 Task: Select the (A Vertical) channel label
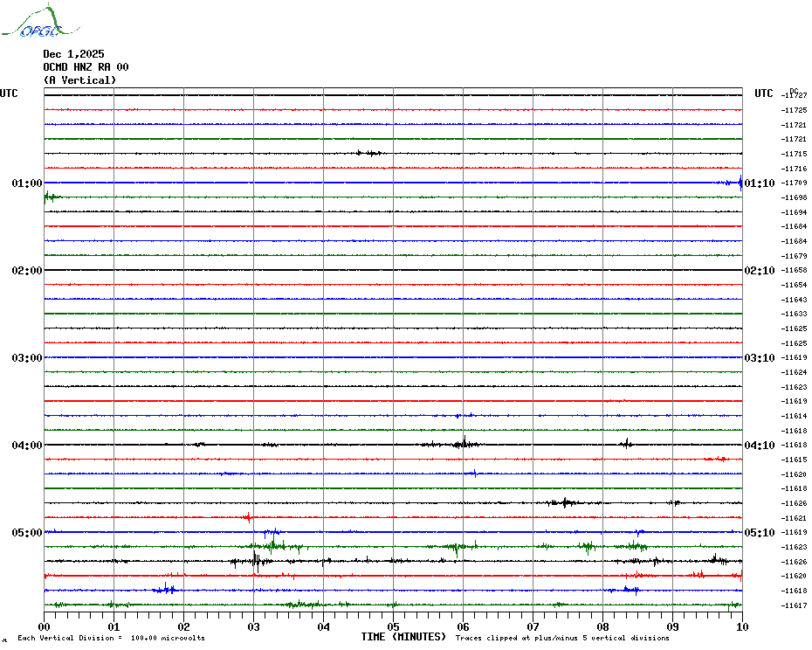point(79,80)
